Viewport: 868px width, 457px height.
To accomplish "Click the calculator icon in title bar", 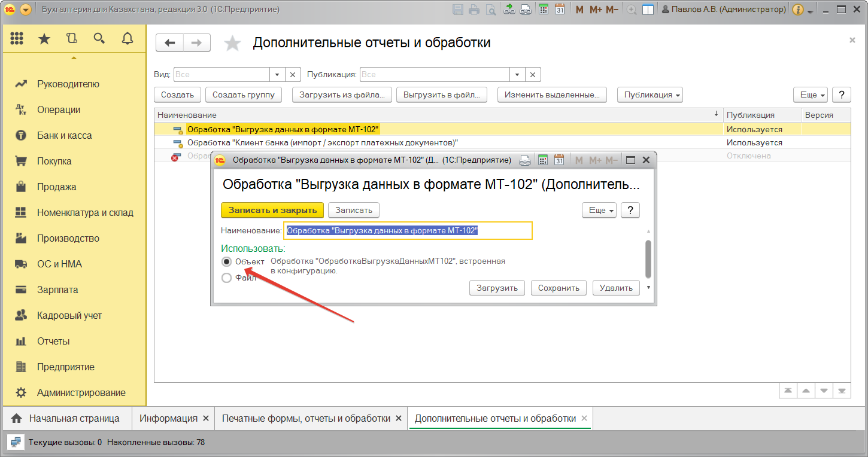I will (x=544, y=10).
